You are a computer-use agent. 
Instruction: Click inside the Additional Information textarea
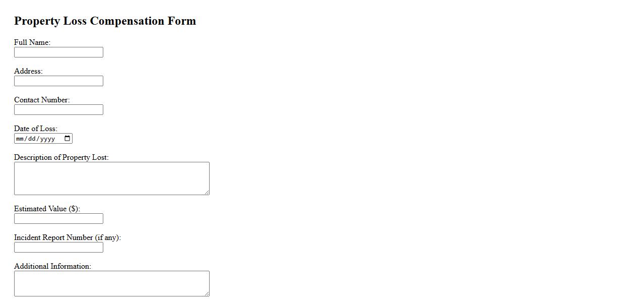pos(111,283)
